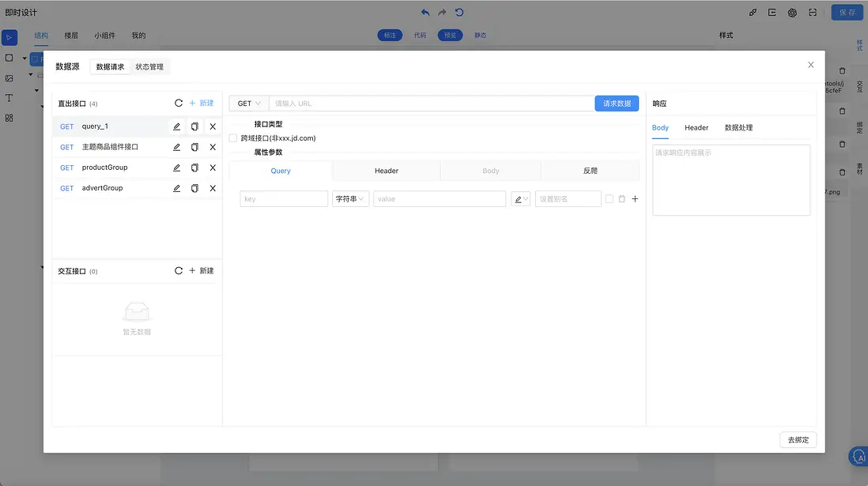868x486 pixels.
Task: Refresh the 交互接口 list
Action: (x=179, y=271)
